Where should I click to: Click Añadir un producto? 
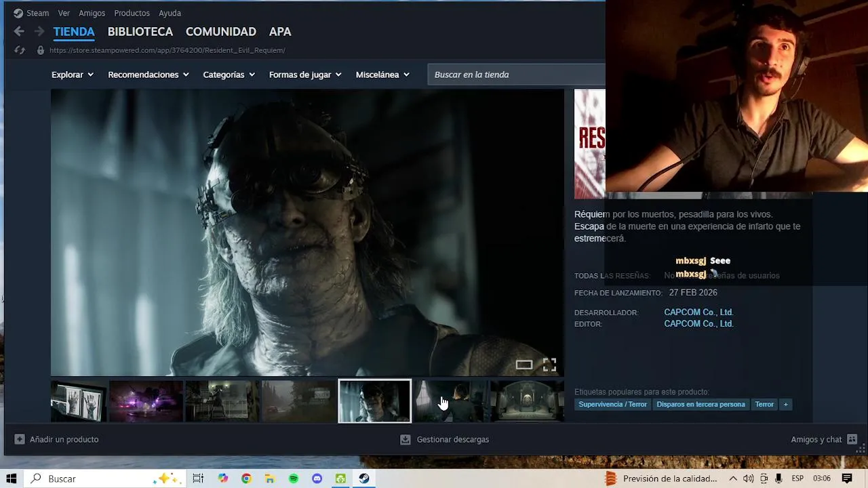(56, 439)
